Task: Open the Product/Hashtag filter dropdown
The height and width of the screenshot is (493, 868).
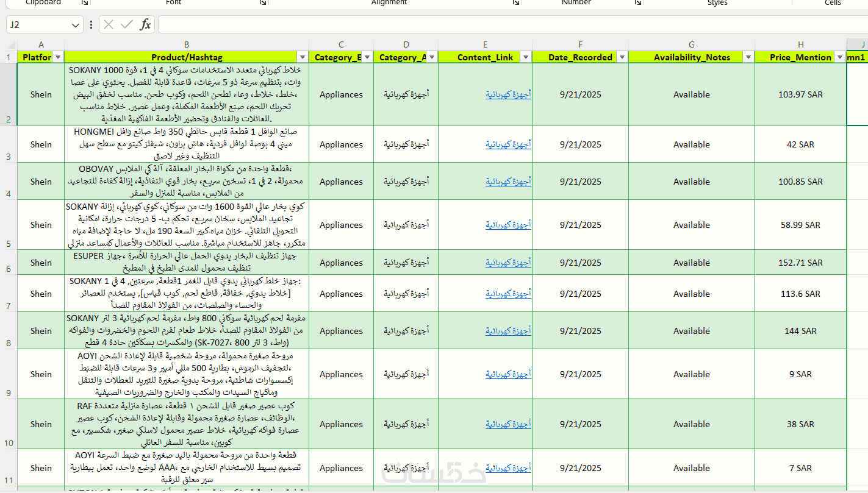Action: [303, 57]
